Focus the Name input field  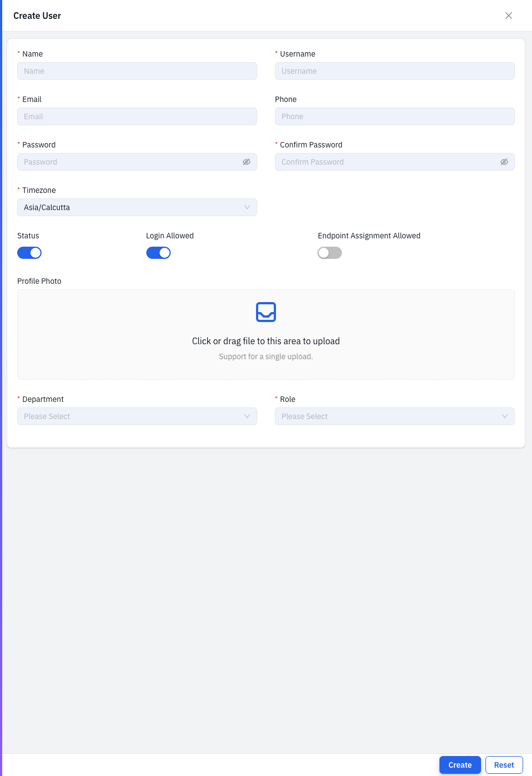click(x=137, y=71)
